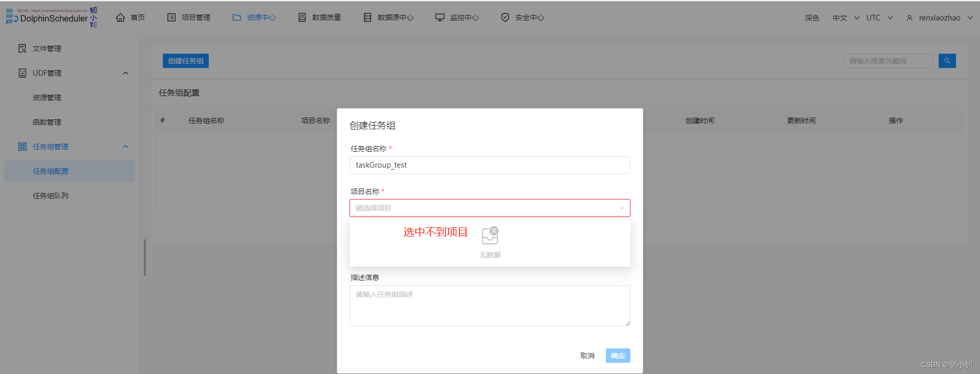Select 任务组配置 in the sidebar
Screen dimensions: 980x374
[69, 171]
